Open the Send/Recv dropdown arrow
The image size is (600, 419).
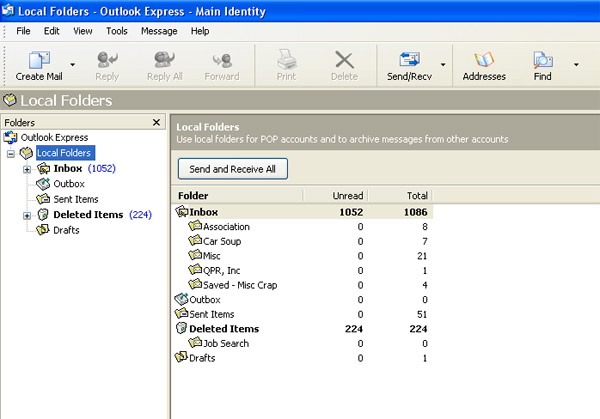(x=443, y=66)
